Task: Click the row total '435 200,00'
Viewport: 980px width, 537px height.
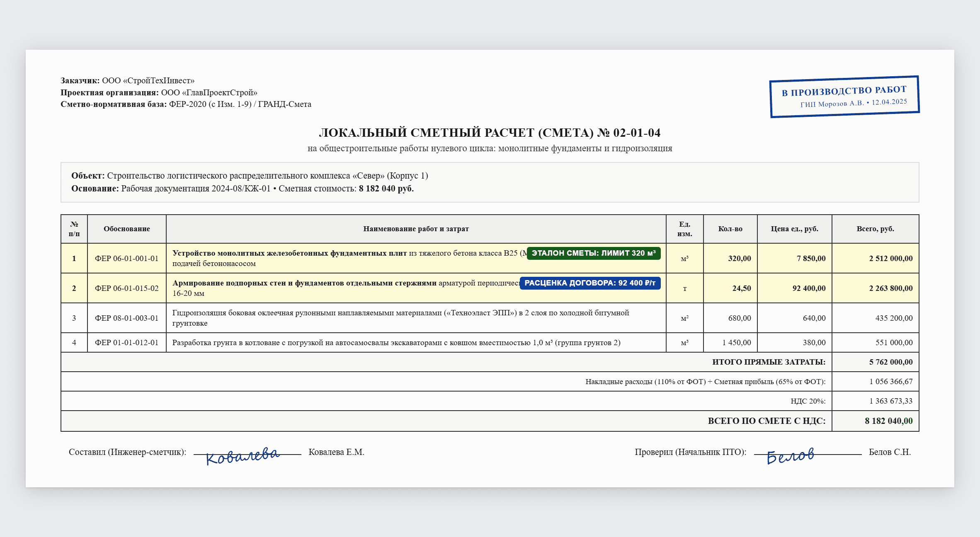Action: pos(894,318)
